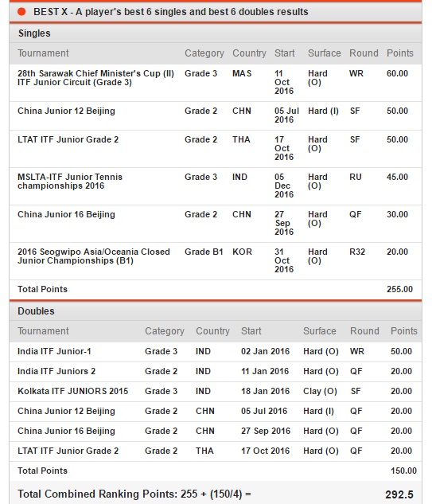The height and width of the screenshot is (504, 432).
Task: Open 28th Sarawak Chief Minister's Cup tournament
Action: click(x=95, y=78)
